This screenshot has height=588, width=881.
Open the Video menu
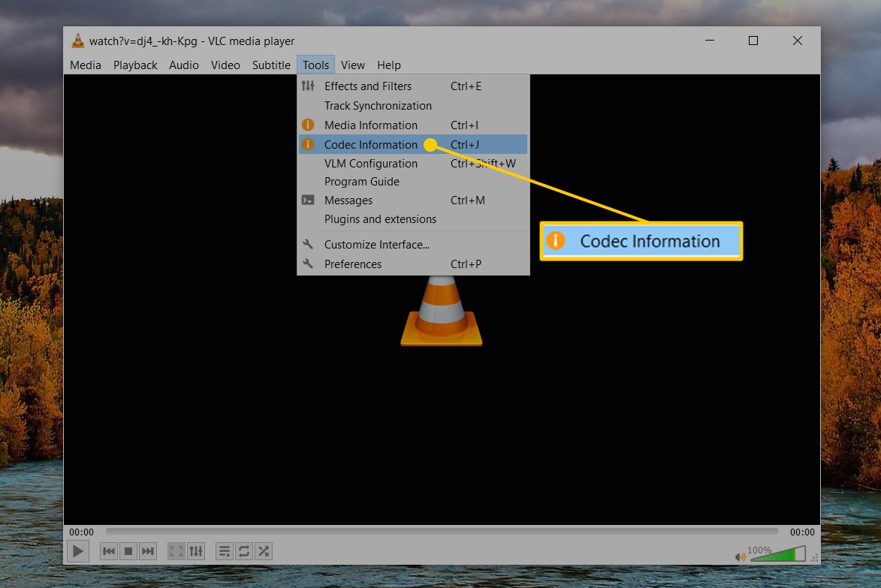point(225,65)
